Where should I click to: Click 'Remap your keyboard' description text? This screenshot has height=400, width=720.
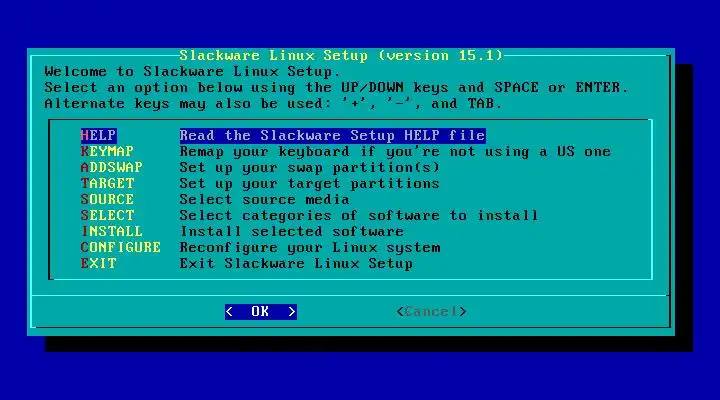click(395, 152)
